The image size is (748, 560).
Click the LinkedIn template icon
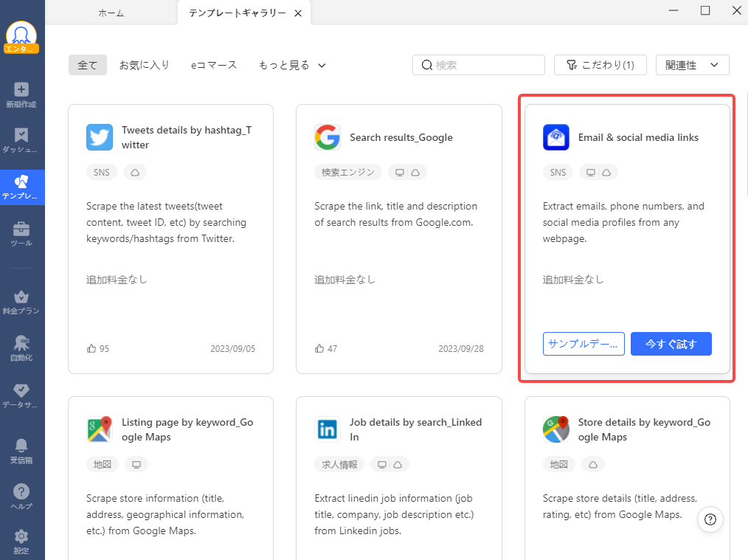pyautogui.click(x=328, y=429)
